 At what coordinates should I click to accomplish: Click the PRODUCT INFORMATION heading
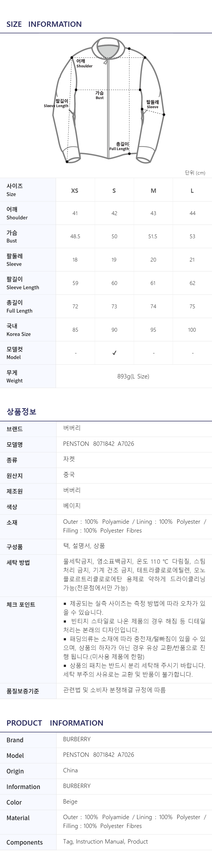(x=55, y=723)
